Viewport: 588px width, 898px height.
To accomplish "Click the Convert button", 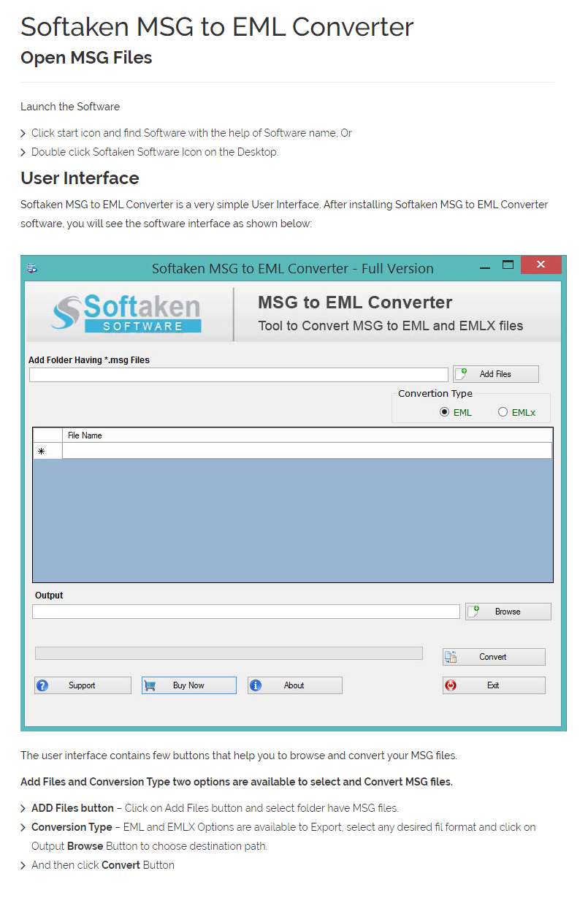I will click(494, 657).
